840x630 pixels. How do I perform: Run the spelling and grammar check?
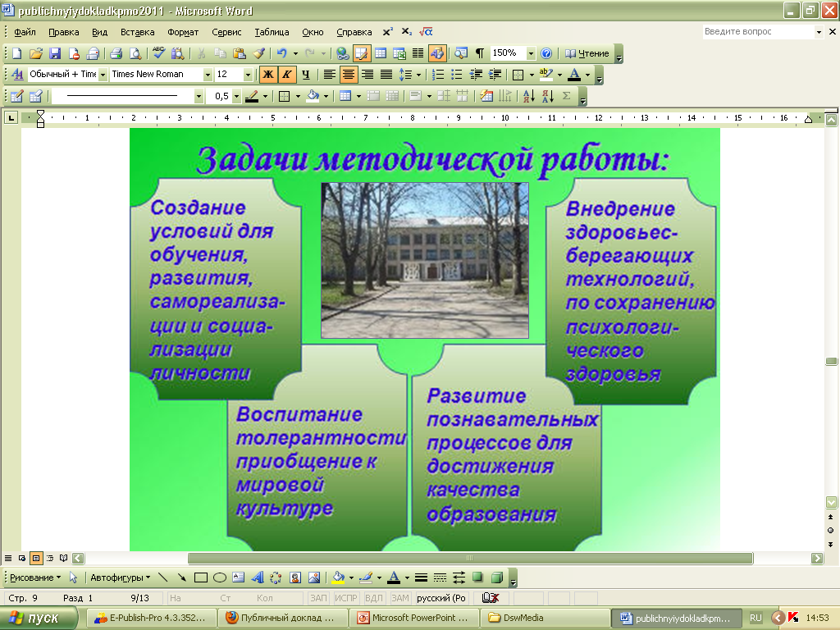[158, 53]
